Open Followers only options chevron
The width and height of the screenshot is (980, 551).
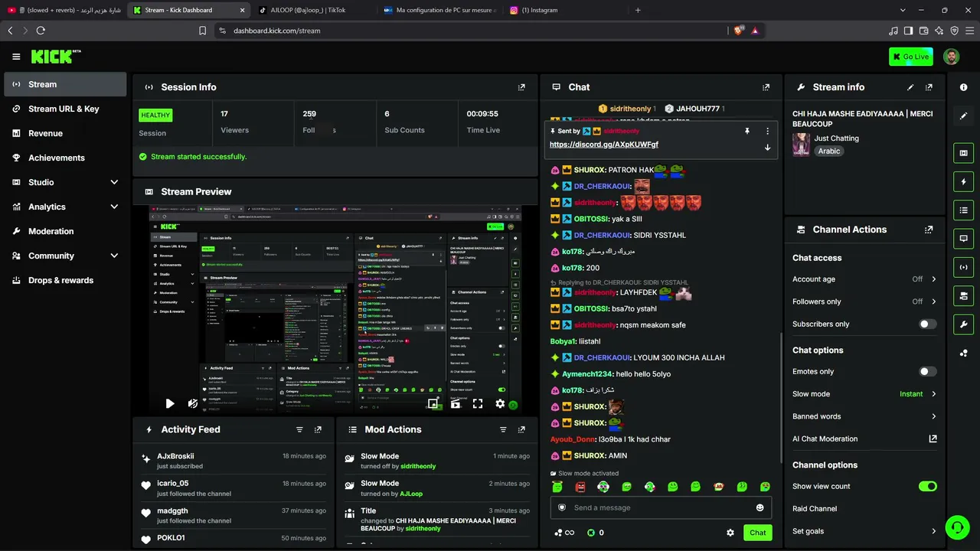click(x=933, y=302)
